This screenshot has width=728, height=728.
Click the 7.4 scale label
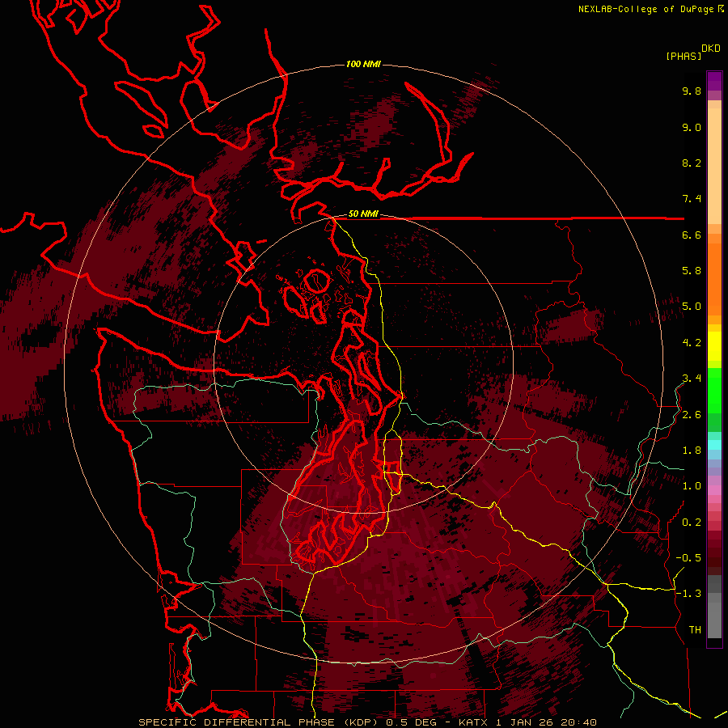pyautogui.click(x=692, y=199)
